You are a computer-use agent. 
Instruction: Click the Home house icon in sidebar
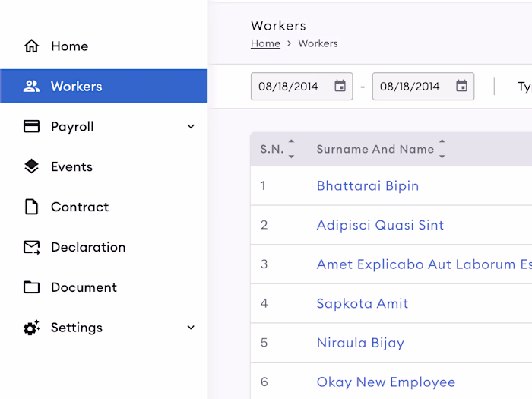coord(32,46)
